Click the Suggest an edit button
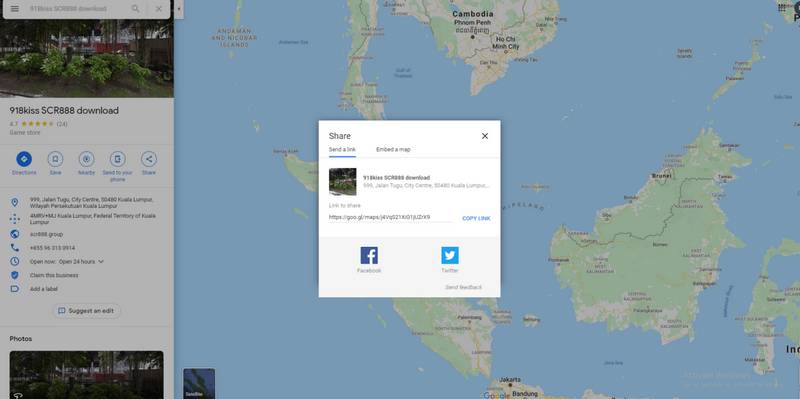 (x=86, y=311)
